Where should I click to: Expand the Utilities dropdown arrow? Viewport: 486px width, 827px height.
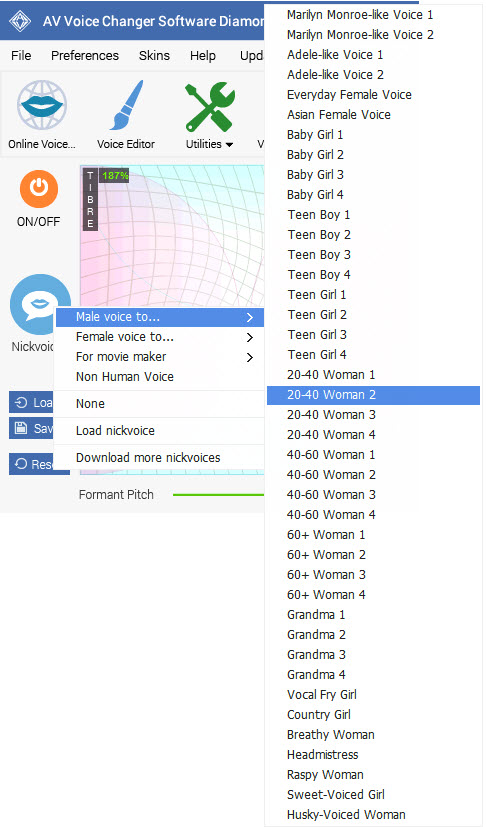[229, 145]
